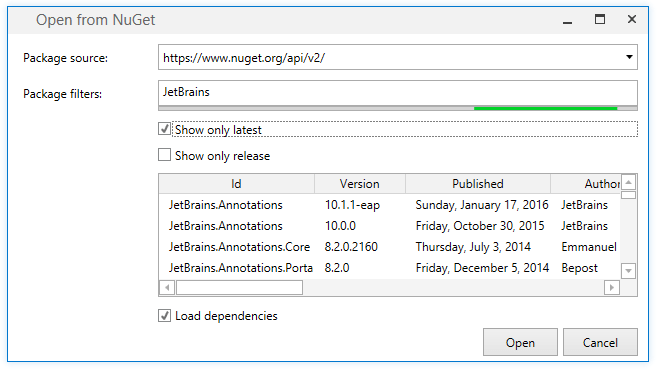Select JetBrains.Annotations version 10.0.0 row
Screen dimensions: 659x370
click(x=390, y=226)
